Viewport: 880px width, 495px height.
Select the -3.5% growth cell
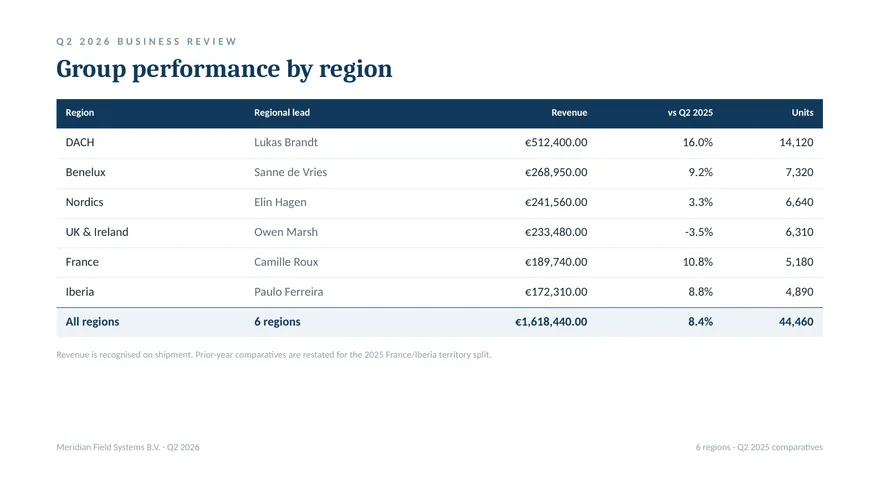coord(699,232)
